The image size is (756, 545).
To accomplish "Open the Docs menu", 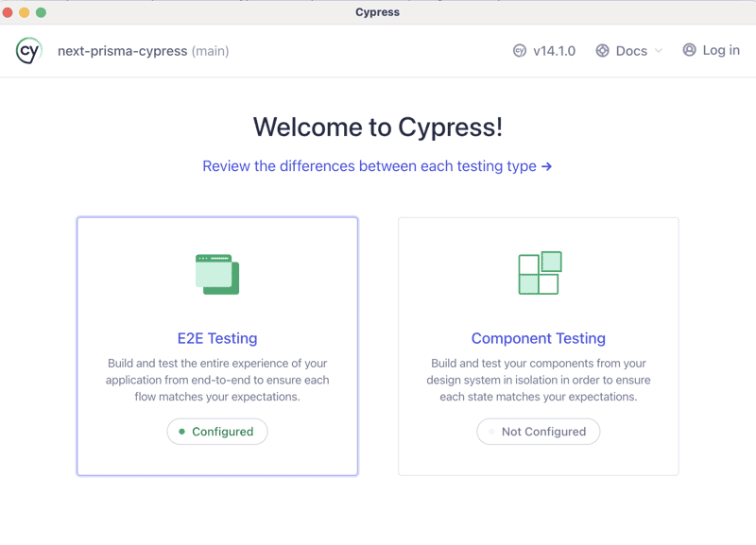I will [629, 51].
